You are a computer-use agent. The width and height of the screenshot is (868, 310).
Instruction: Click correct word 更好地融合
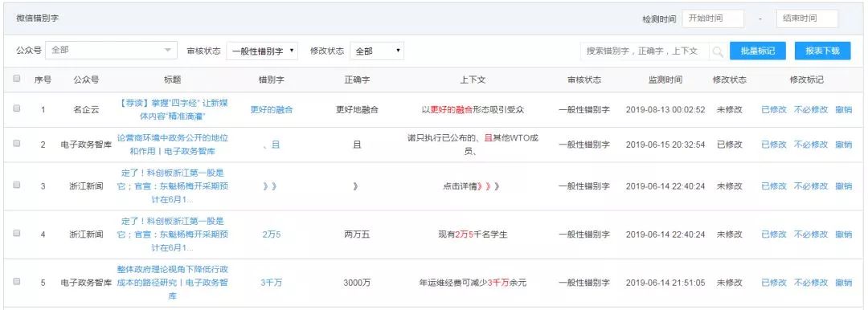click(x=358, y=109)
